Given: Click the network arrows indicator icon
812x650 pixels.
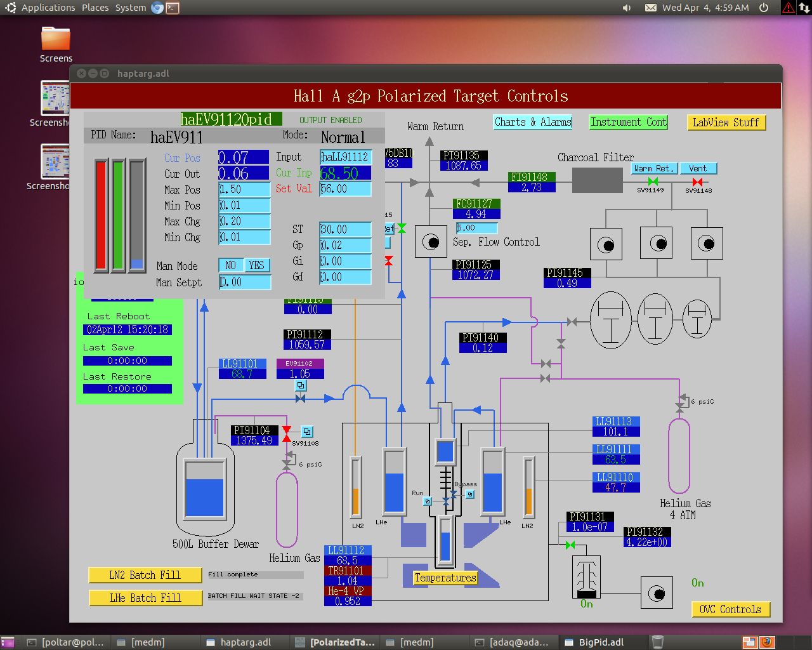Looking at the screenshot, I should click(804, 8).
